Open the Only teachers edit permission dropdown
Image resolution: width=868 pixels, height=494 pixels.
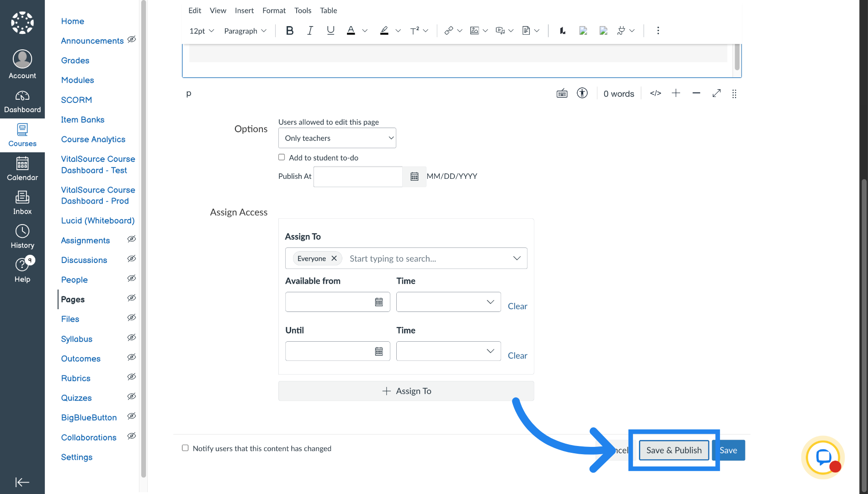click(x=337, y=138)
